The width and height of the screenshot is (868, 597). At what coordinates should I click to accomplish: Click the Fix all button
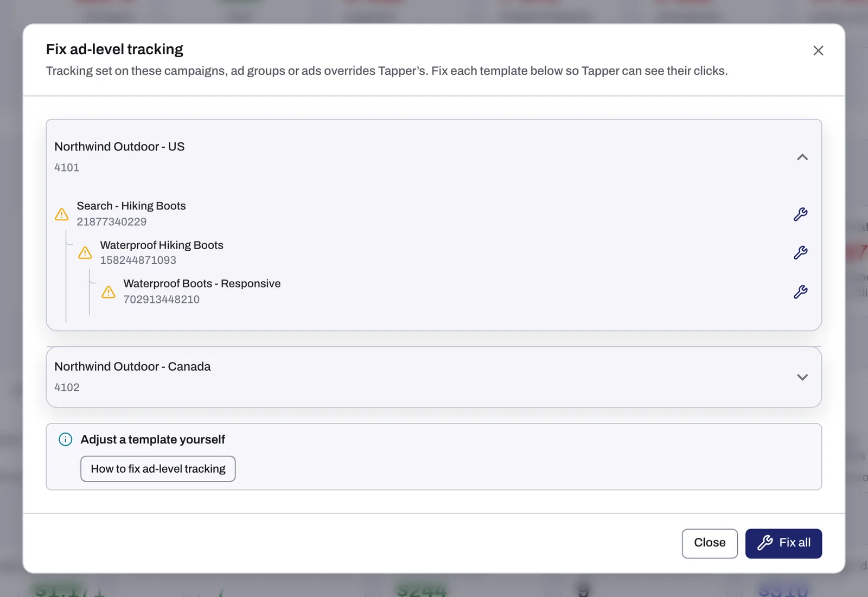point(783,543)
